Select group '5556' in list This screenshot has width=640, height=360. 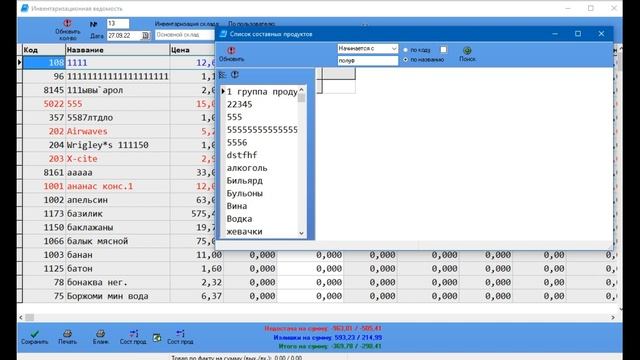click(237, 142)
